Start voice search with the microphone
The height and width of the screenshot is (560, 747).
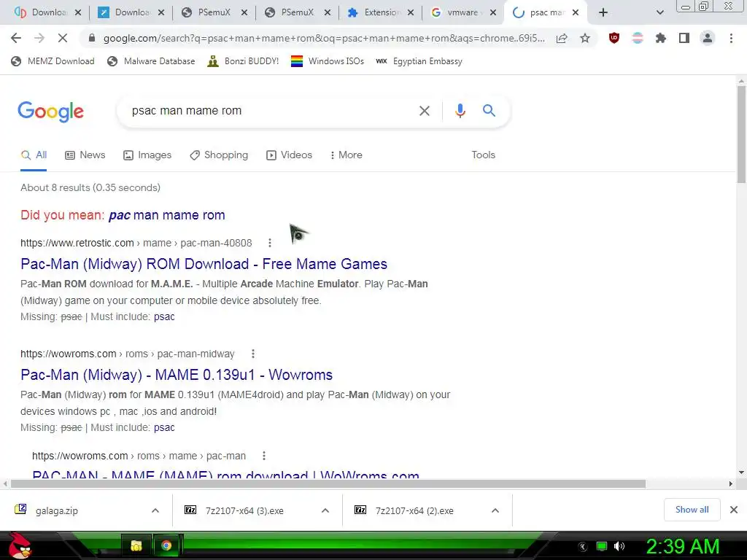[x=460, y=111]
